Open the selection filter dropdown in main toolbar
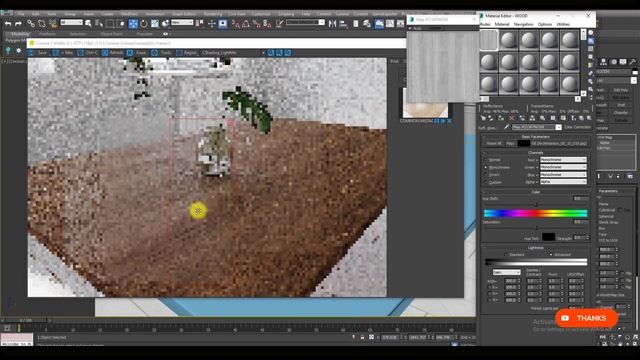Screen dimensions: 640x360 point(71,23)
